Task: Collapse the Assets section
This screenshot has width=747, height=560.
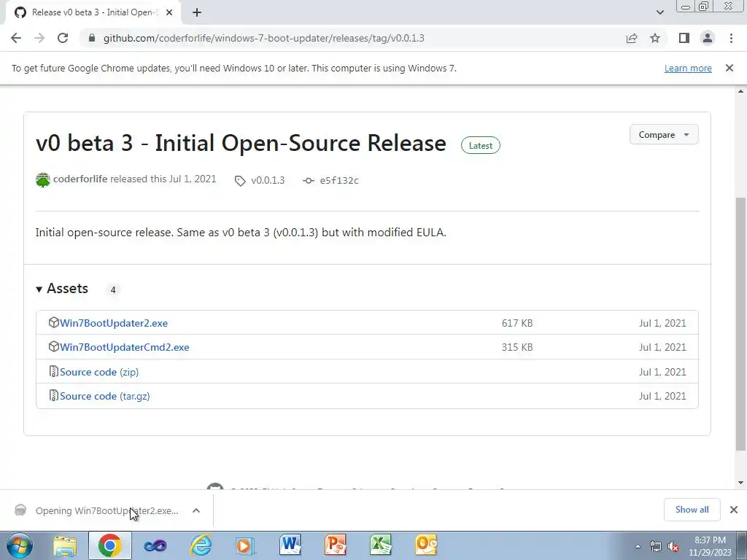Action: click(63, 289)
